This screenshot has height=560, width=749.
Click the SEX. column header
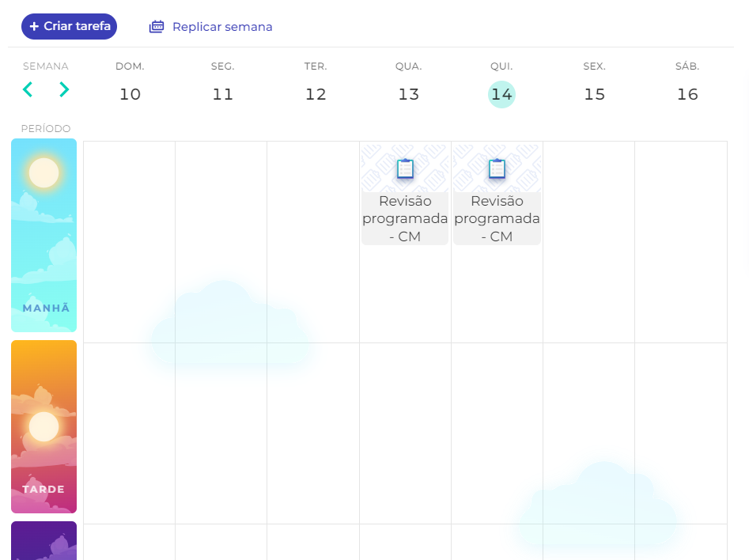pyautogui.click(x=595, y=66)
